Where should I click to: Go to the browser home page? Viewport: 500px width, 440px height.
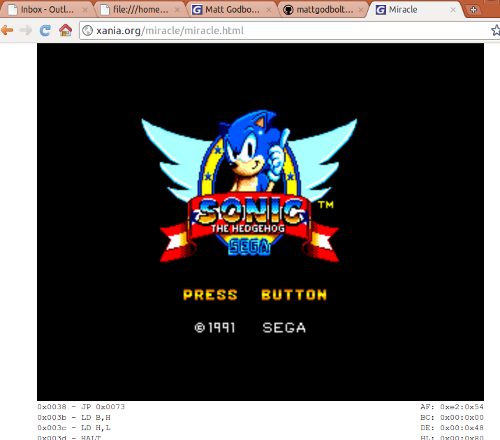point(66,30)
